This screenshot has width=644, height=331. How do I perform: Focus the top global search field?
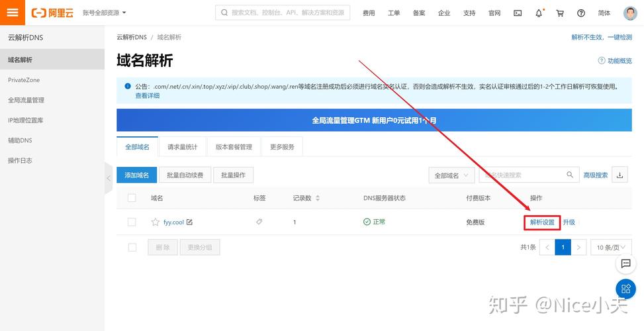coord(283,13)
